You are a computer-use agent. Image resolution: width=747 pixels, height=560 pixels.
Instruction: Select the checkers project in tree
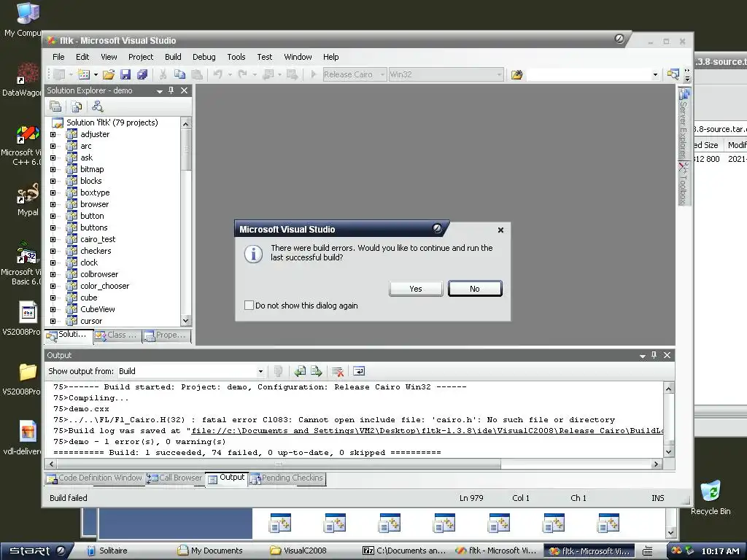click(x=96, y=251)
